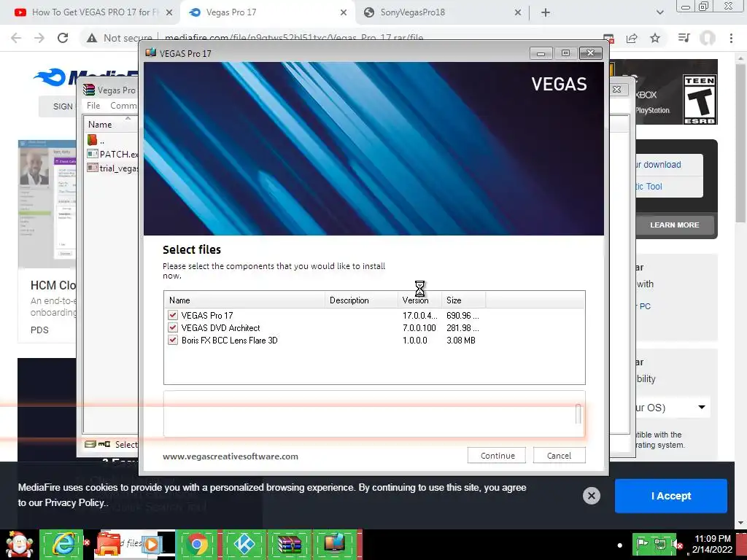Click the Action Center flag tray icon
This screenshot has height=560, width=747.
(x=643, y=544)
